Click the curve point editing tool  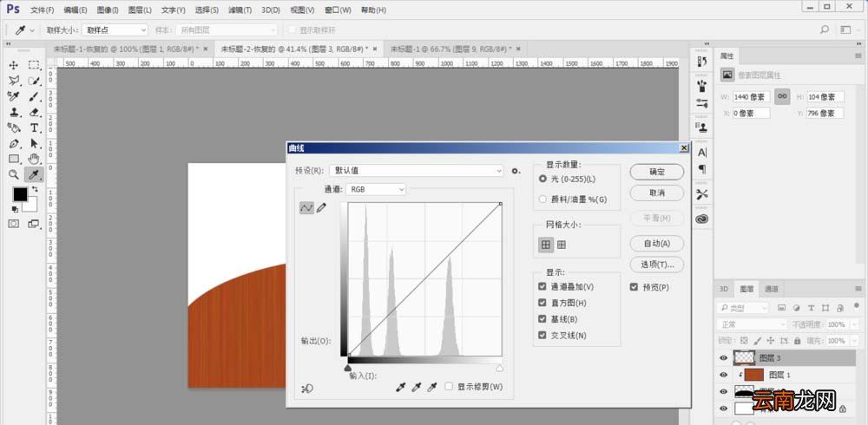tap(306, 208)
